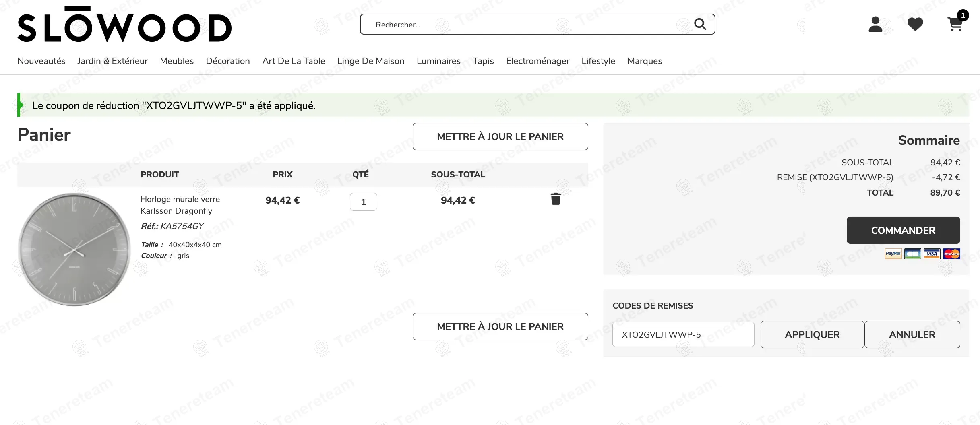Screen dimensions: 980x425
Task: Open the Marques menu
Action: point(645,61)
